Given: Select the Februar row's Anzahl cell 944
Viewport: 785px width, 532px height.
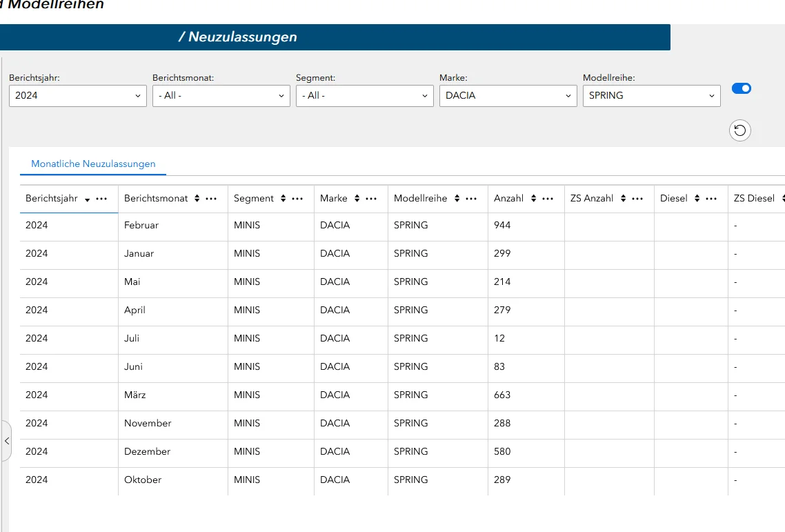Looking at the screenshot, I should pyautogui.click(x=502, y=226).
